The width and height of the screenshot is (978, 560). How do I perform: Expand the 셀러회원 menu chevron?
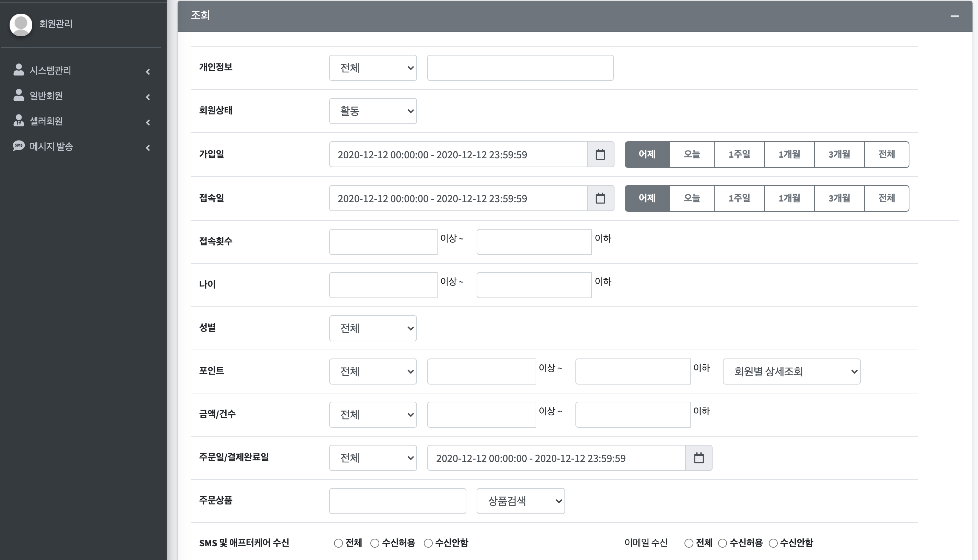click(x=148, y=122)
